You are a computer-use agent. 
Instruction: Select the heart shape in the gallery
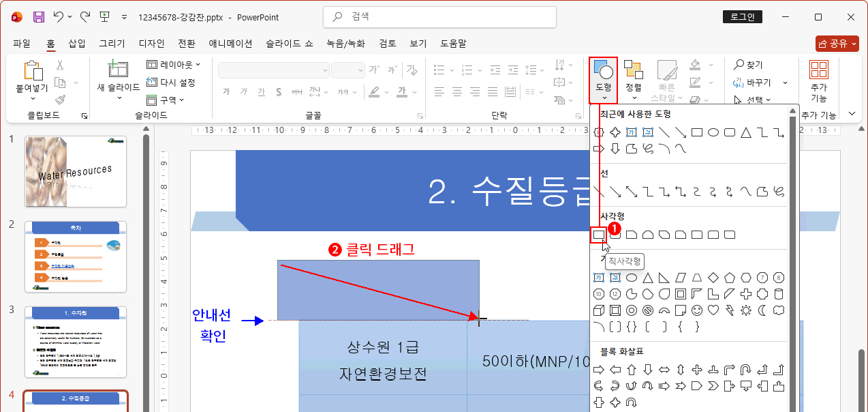click(x=713, y=310)
